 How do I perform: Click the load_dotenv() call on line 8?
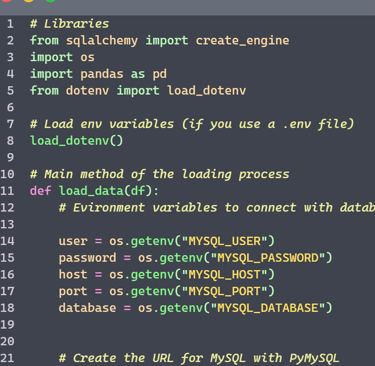[77, 141]
